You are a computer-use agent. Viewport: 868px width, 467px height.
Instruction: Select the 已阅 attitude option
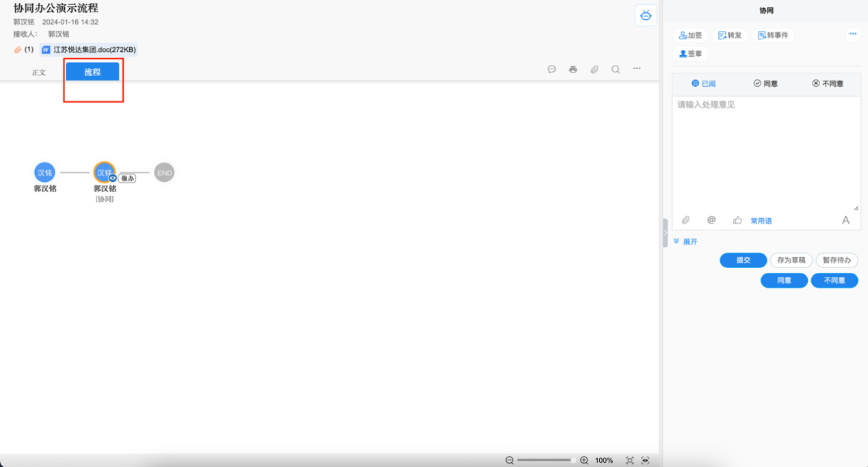tap(703, 83)
